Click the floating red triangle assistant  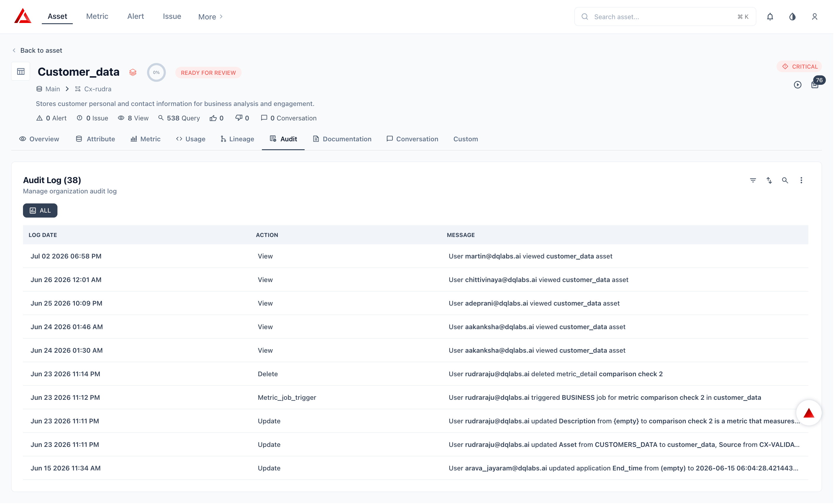[809, 413]
